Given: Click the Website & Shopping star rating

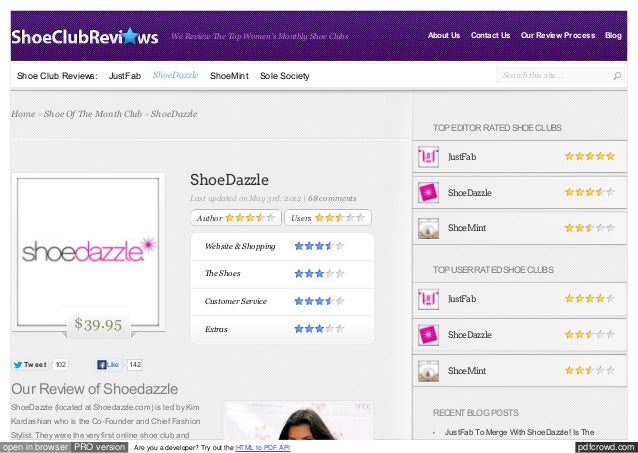Looking at the screenshot, I should [x=319, y=246].
